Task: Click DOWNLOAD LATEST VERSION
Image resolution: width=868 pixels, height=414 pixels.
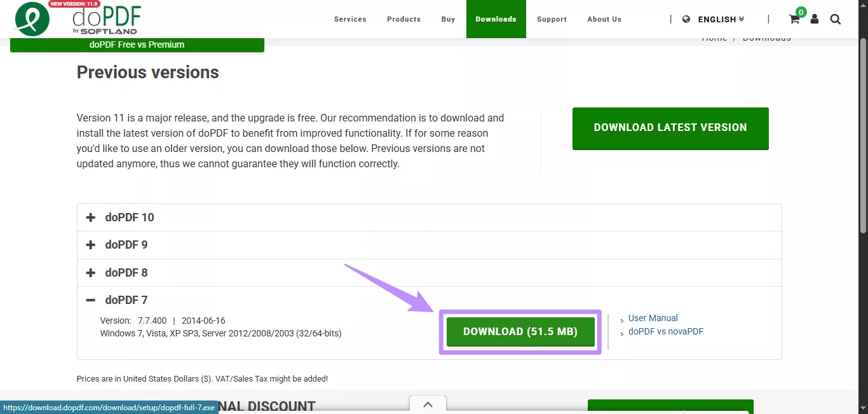Action: (x=670, y=128)
